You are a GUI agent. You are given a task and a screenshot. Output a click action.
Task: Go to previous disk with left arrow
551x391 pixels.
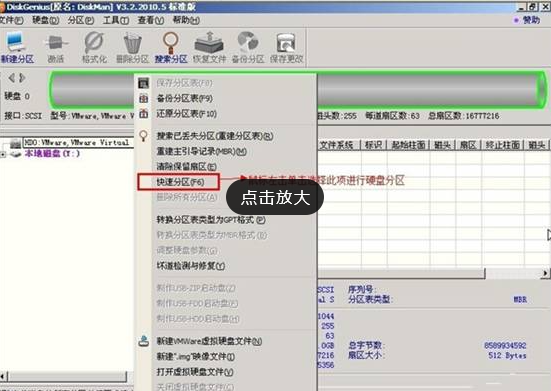(12, 78)
